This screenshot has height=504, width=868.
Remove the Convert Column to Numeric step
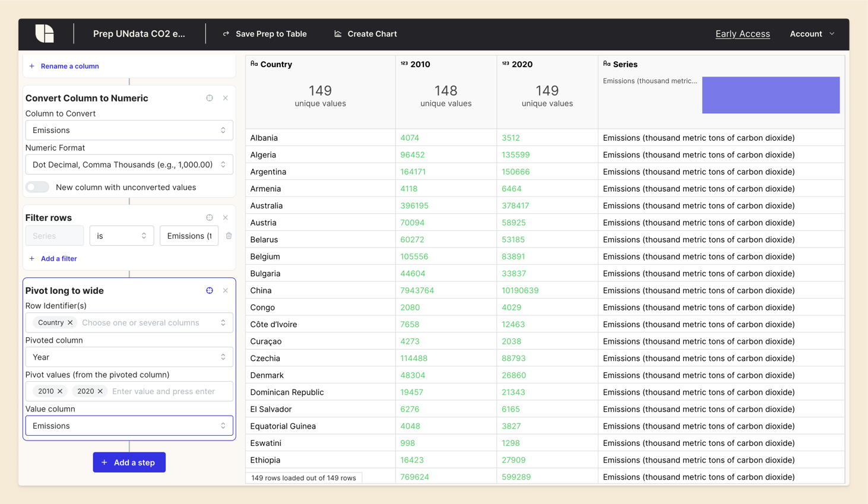point(226,98)
